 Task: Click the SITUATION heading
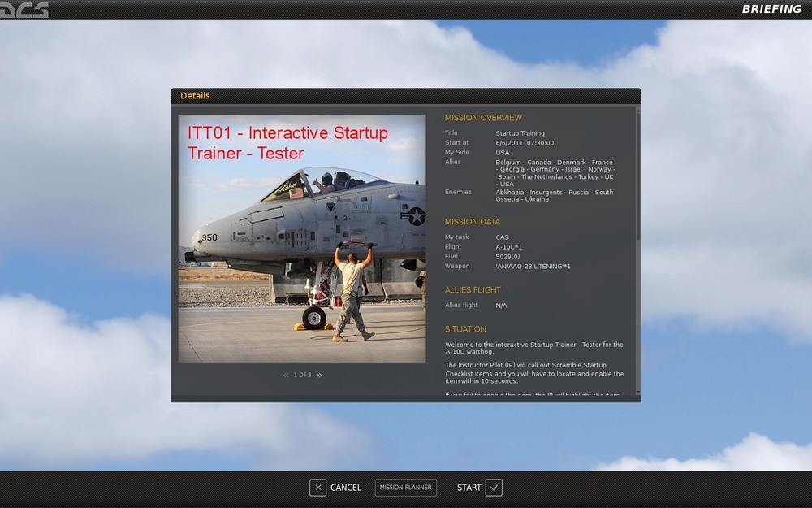pos(465,329)
